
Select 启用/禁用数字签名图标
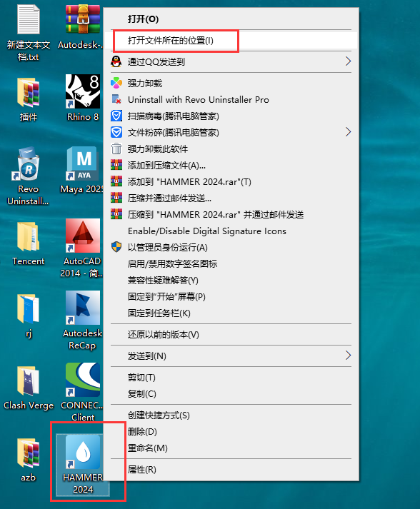coord(231,263)
